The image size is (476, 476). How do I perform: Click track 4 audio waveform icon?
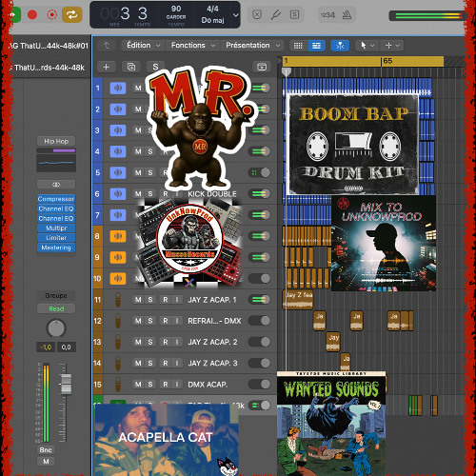click(118, 151)
